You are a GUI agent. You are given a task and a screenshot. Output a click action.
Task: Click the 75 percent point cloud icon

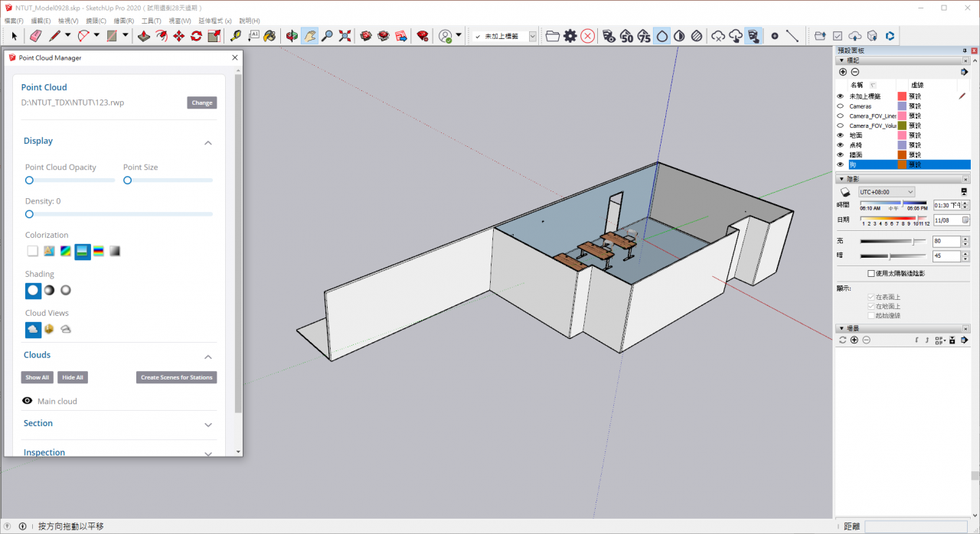[644, 36]
